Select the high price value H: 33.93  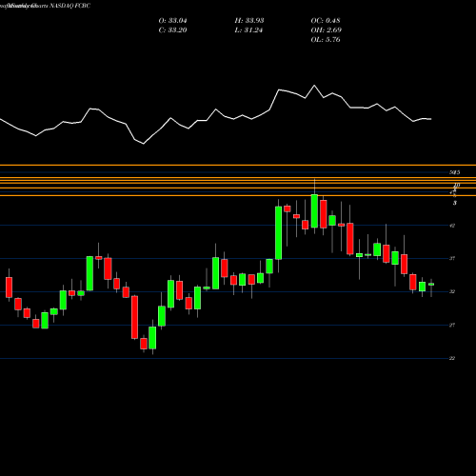(249, 21)
